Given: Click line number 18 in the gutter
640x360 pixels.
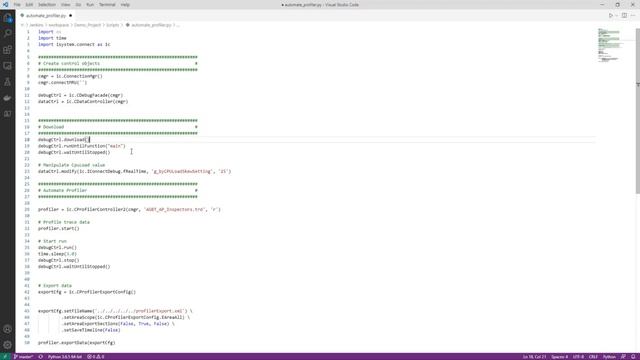Looking at the screenshot, I should 27,140.
